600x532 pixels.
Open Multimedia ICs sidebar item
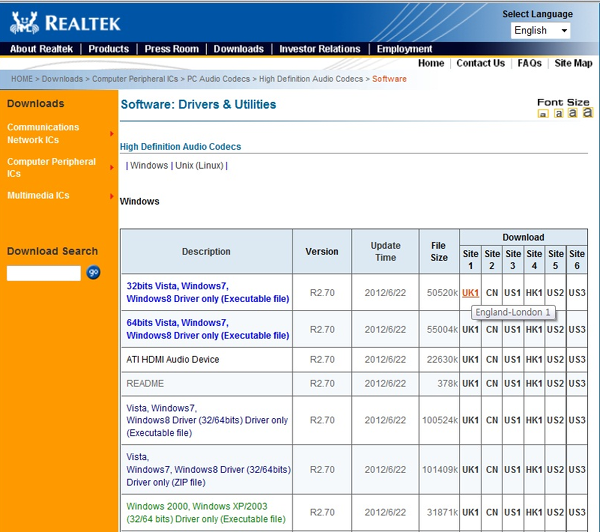(38, 196)
